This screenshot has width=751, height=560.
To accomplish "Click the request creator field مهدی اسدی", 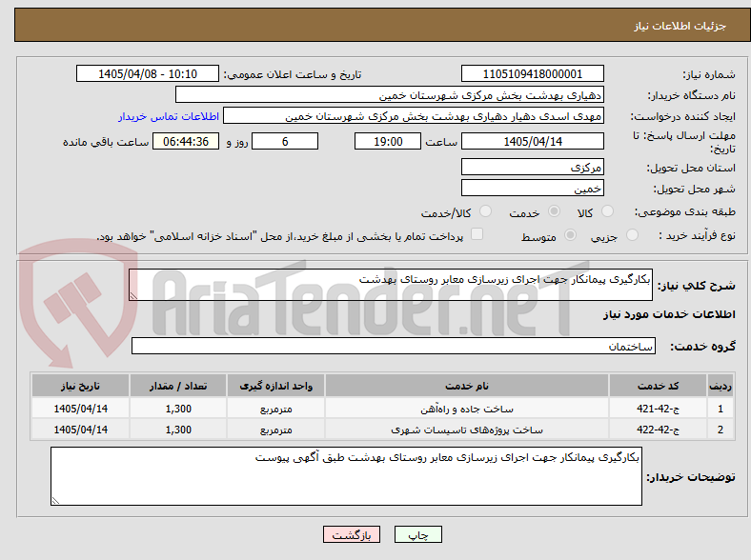I will (x=414, y=116).
